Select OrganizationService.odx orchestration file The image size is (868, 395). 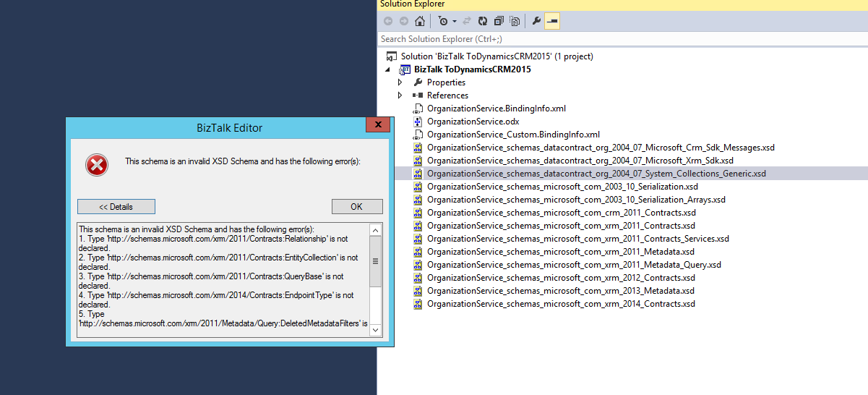tap(473, 122)
